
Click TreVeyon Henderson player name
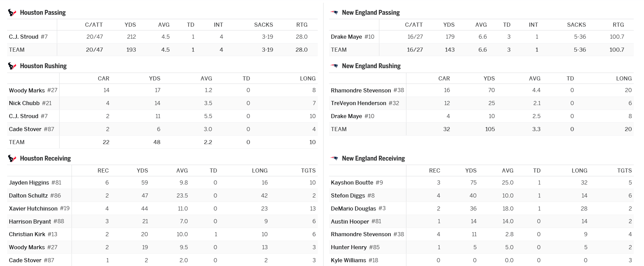pyautogui.click(x=358, y=103)
